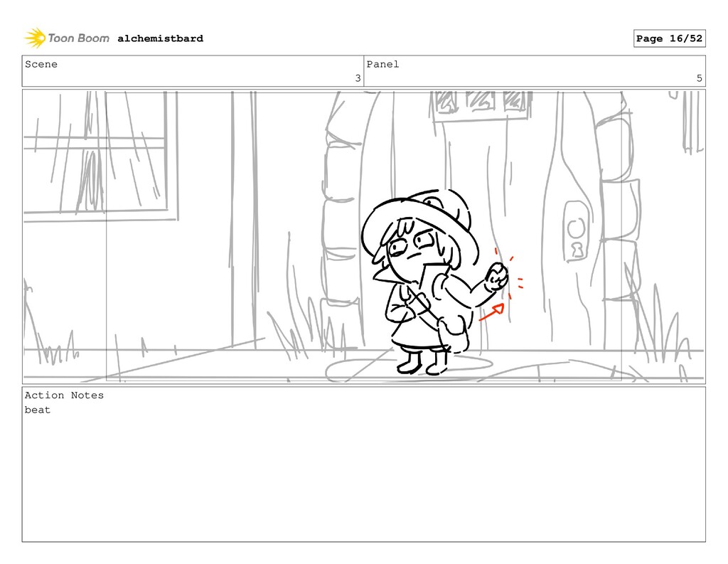Click the action note text beat
728x564 pixels.
pos(38,410)
